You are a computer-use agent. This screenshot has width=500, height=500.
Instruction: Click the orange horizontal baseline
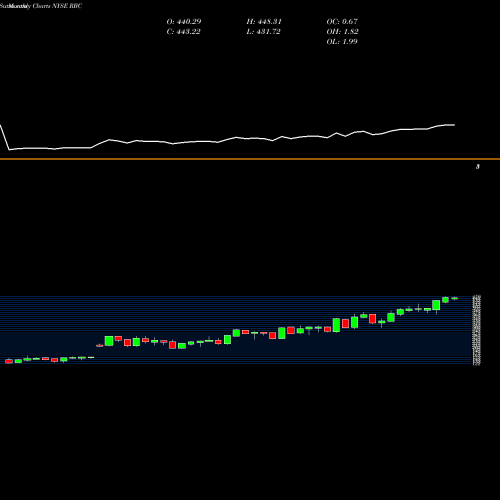(250, 159)
